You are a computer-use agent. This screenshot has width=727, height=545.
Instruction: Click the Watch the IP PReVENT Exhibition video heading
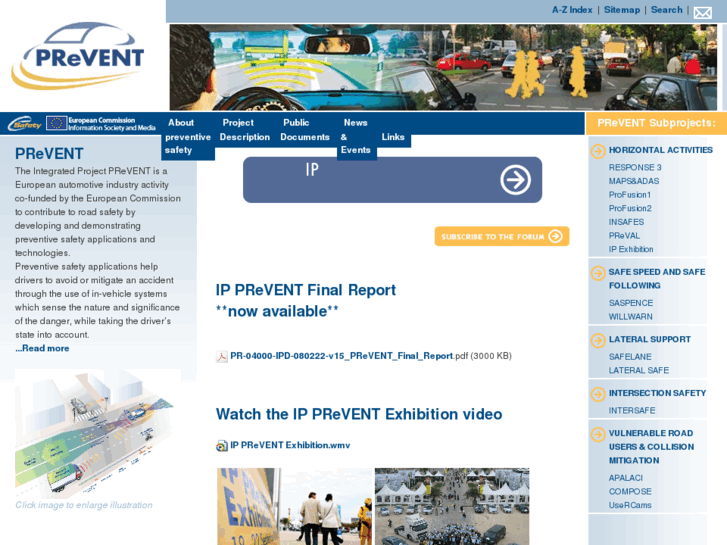359,414
